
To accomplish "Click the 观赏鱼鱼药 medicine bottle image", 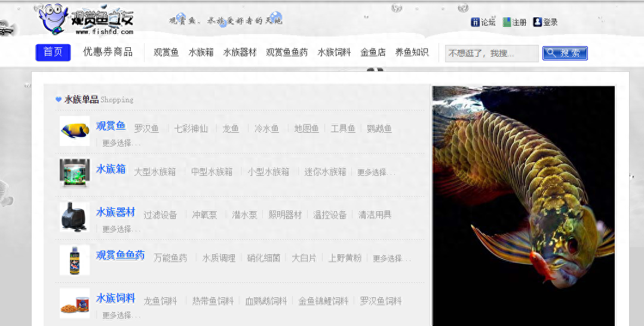I will (75, 260).
